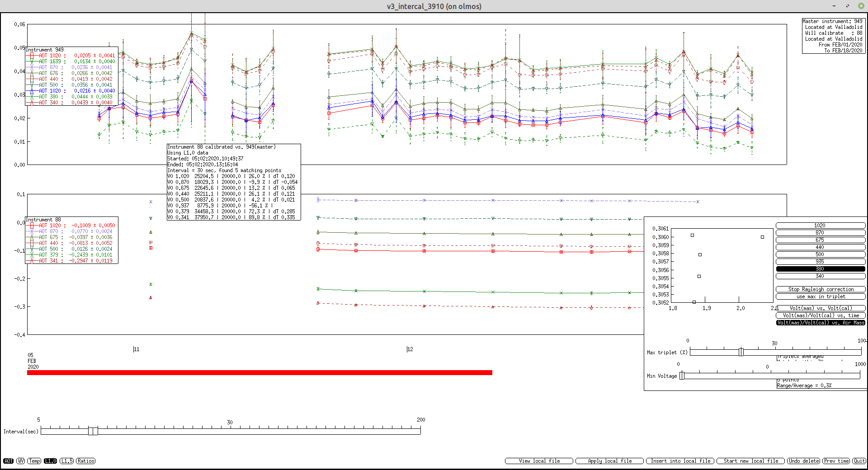Toggle the WV mode button
This screenshot has height=470, width=868.
[x=21, y=461]
